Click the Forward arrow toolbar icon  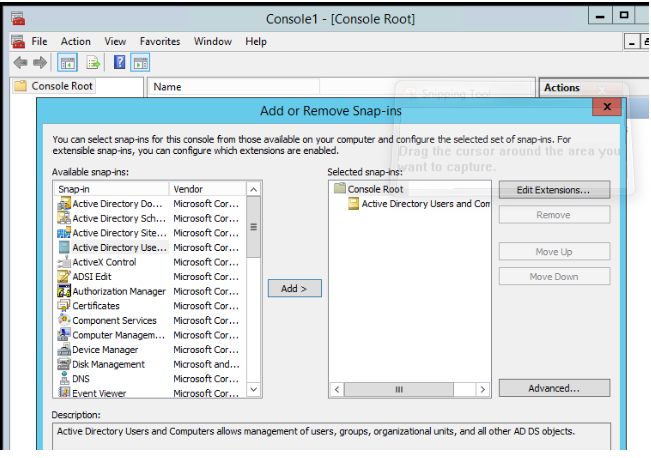[x=40, y=63]
